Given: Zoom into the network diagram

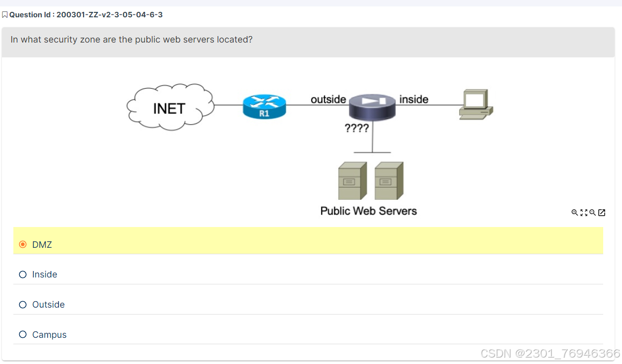Looking at the screenshot, I should click(574, 213).
